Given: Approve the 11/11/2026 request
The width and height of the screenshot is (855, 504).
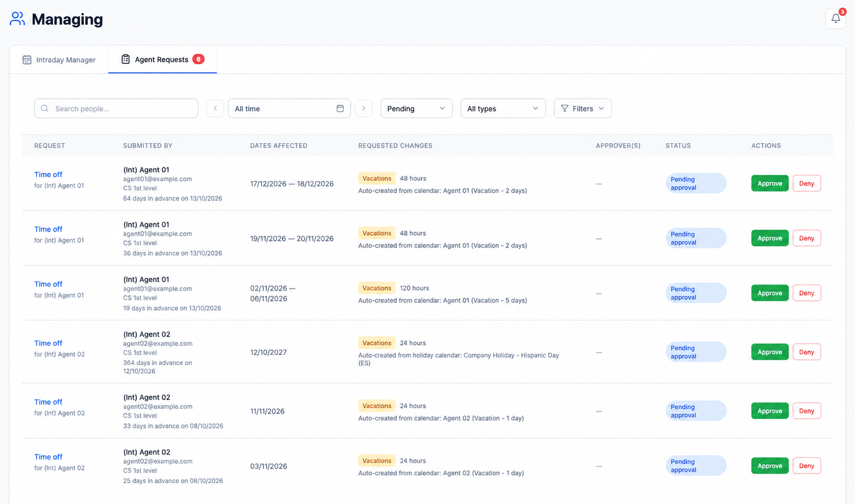Looking at the screenshot, I should tap(770, 411).
